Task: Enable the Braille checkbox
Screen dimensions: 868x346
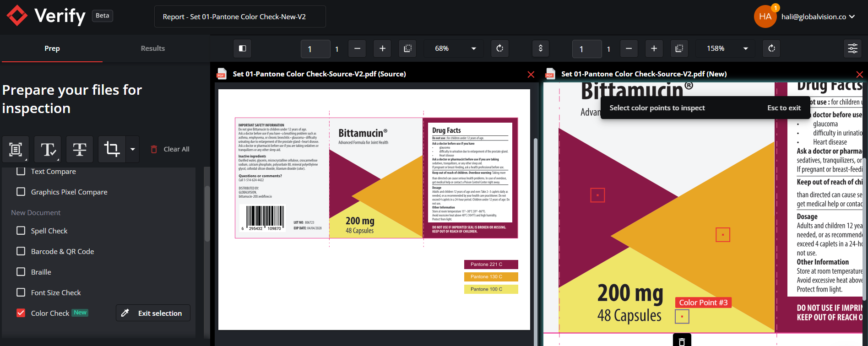Action: [x=21, y=272]
